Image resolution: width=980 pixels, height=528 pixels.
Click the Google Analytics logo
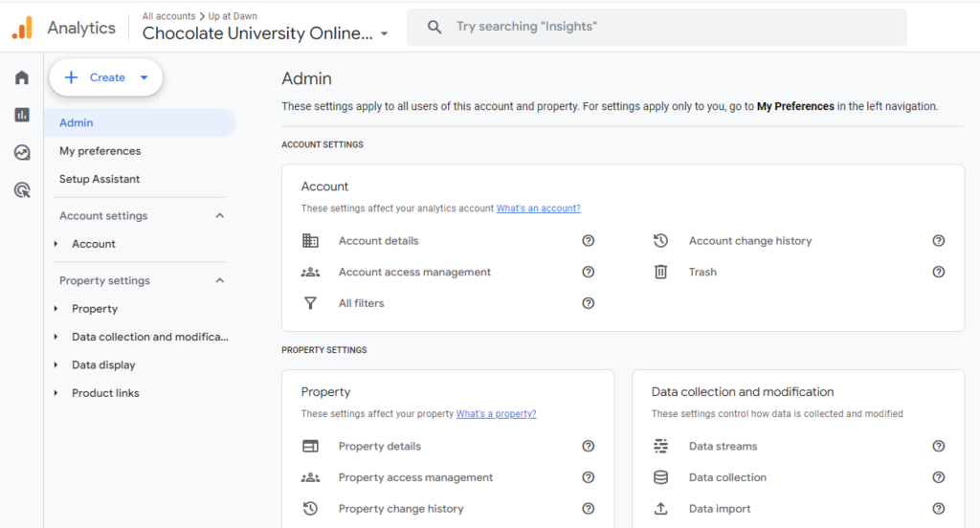coord(22,28)
